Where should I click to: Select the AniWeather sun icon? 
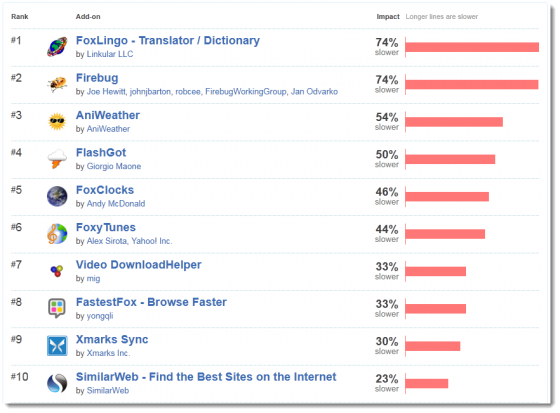click(57, 121)
